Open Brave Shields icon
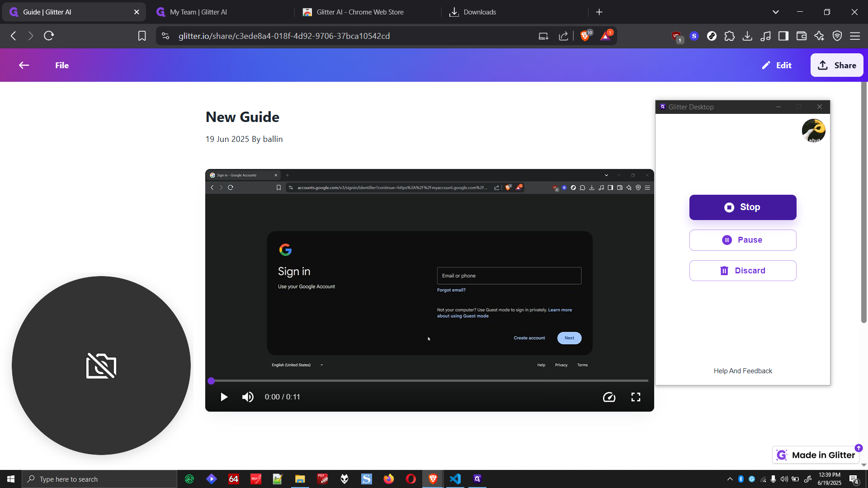The height and width of the screenshot is (488, 868). [x=585, y=36]
